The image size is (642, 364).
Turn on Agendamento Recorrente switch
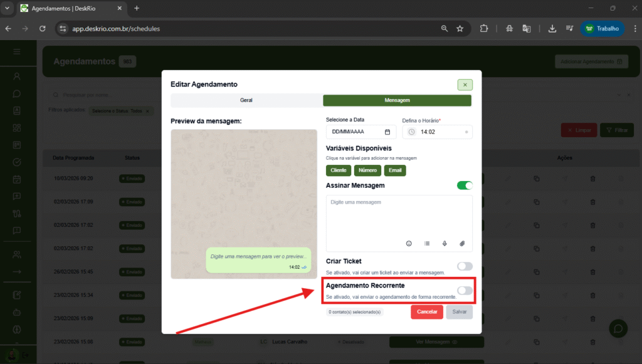click(465, 290)
